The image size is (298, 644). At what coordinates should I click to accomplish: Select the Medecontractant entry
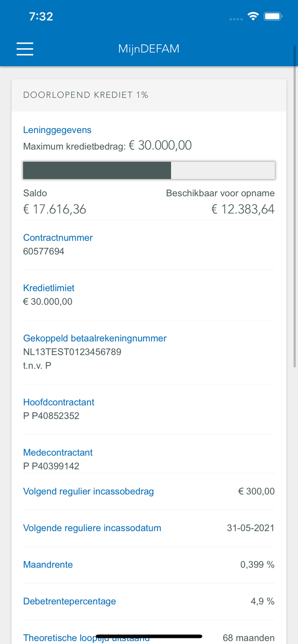point(58,452)
